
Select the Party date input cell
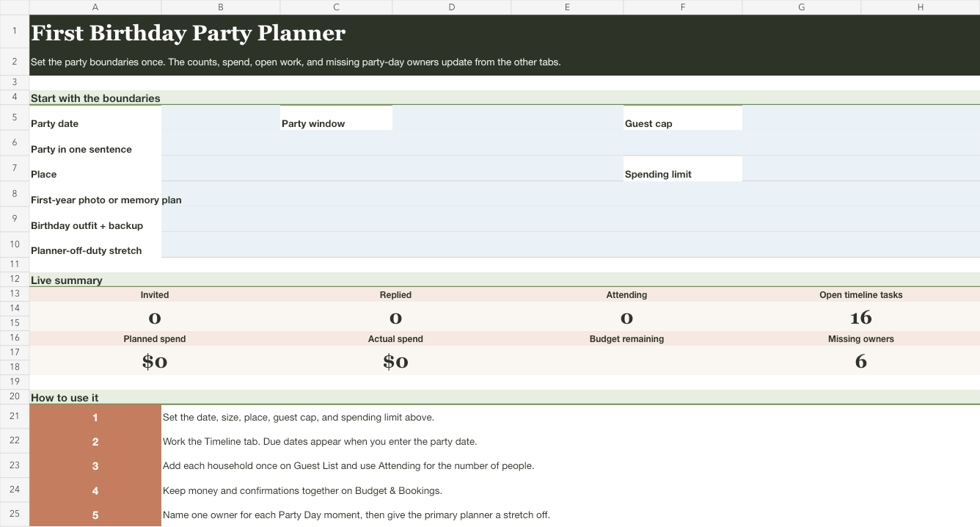point(221,117)
